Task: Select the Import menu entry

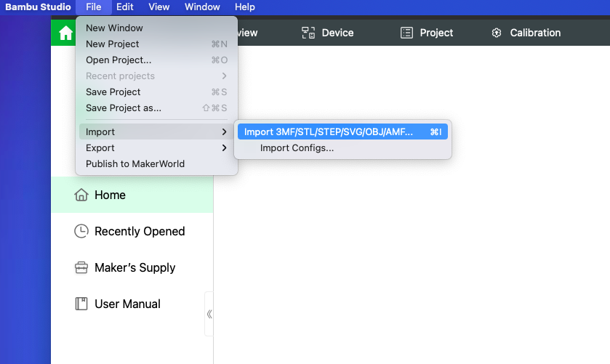Action: [156, 132]
